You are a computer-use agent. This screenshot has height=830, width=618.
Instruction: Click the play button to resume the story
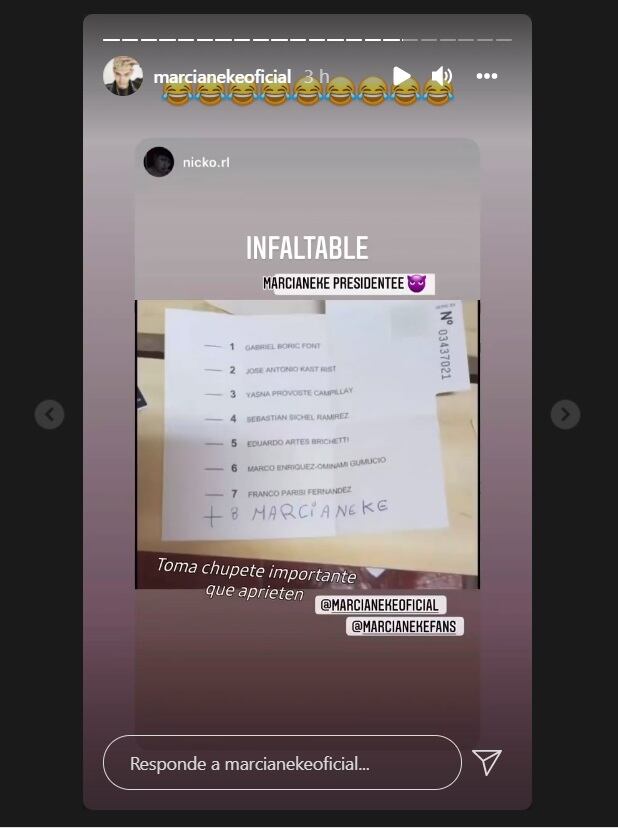[x=402, y=76]
